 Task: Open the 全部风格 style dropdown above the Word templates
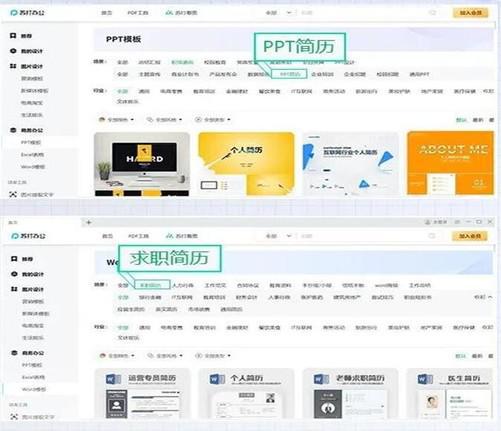[x=165, y=356]
